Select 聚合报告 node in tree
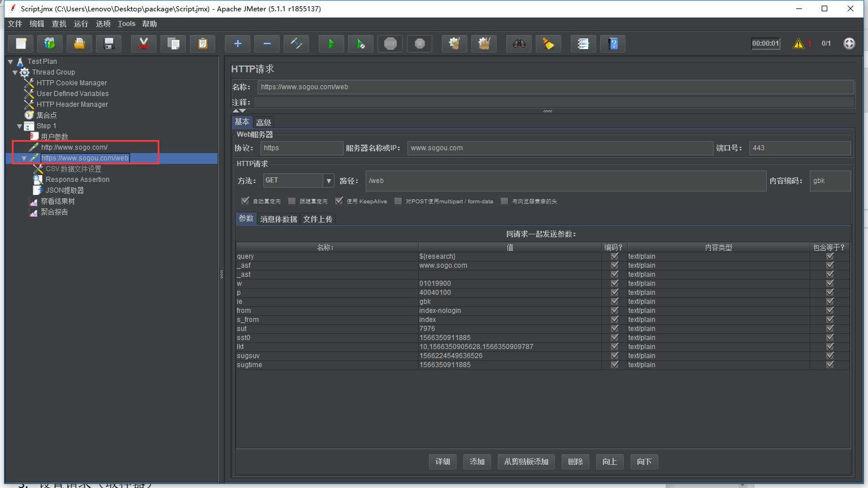 point(54,212)
